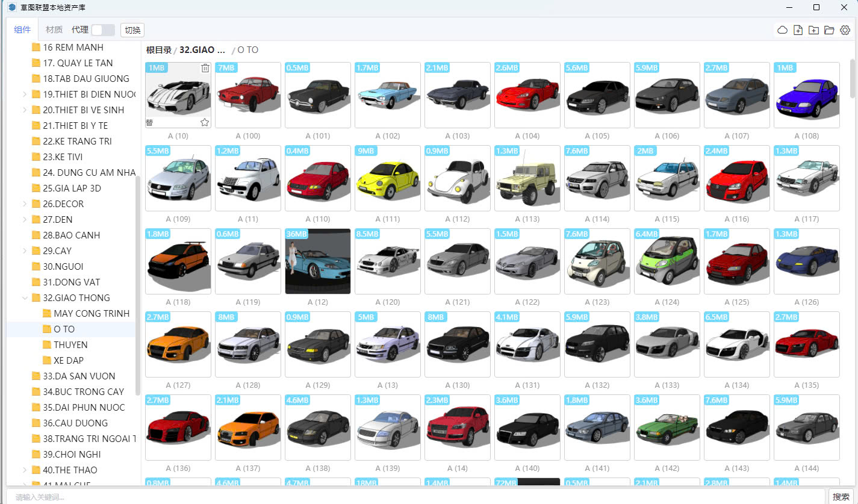Select the yellow Beetle thumbnail A (111)
858x504 pixels.
(x=387, y=178)
